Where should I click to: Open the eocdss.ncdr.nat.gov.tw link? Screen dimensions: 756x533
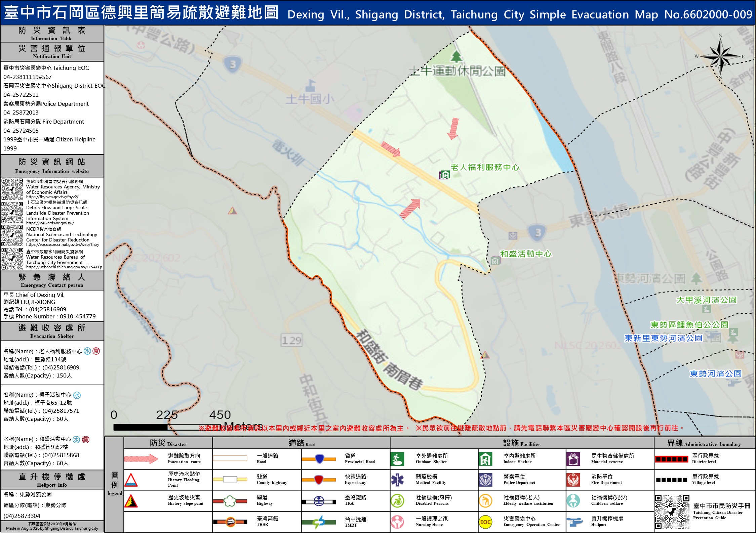pyautogui.click(x=63, y=245)
